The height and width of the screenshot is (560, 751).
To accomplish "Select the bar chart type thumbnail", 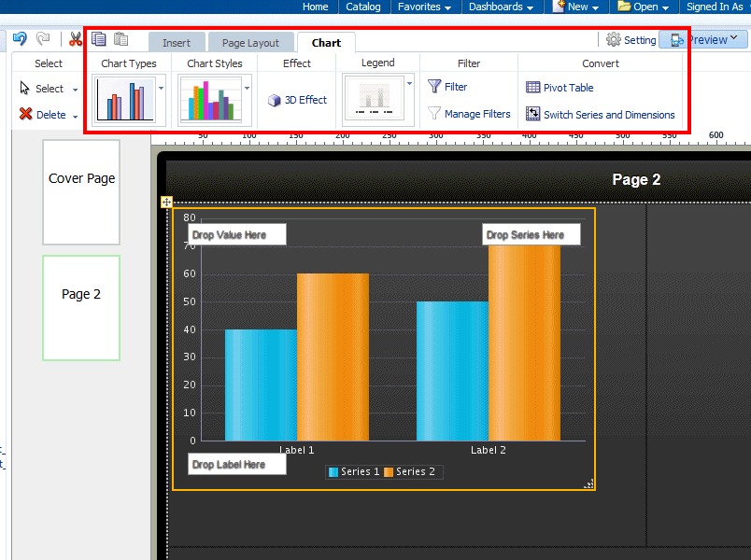I will (x=125, y=100).
